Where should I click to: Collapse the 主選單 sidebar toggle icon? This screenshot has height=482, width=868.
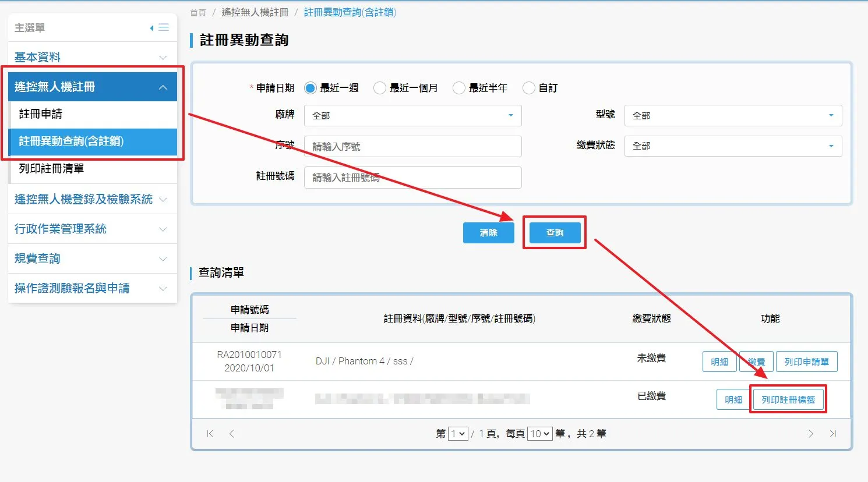(159, 27)
